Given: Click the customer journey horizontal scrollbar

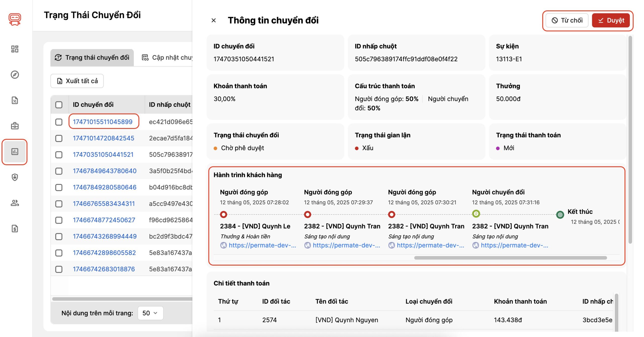Looking at the screenshot, I should (510, 258).
